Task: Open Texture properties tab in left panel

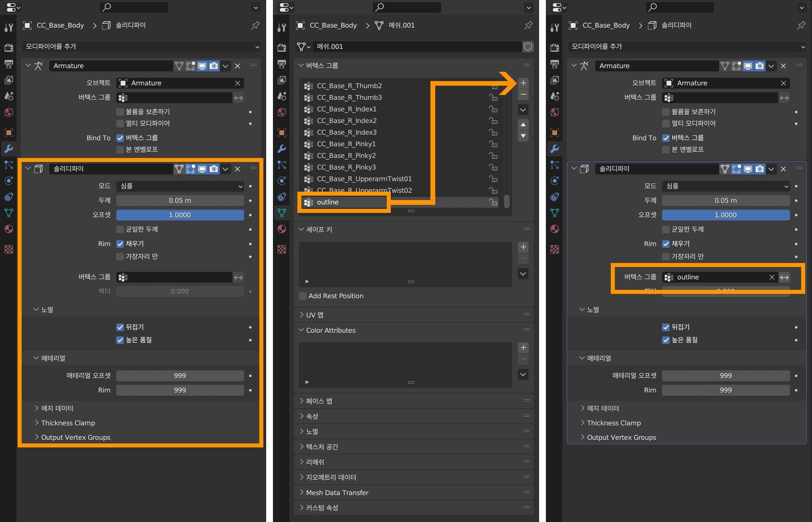Action: [x=9, y=249]
